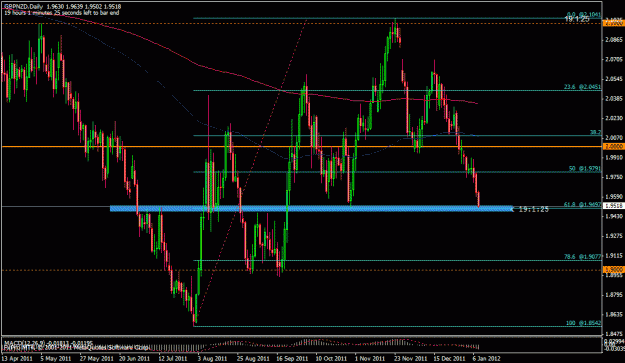Viewport: 625px width, 363px height.
Task: Click the 2.0230 price scale value
Action: (613, 118)
